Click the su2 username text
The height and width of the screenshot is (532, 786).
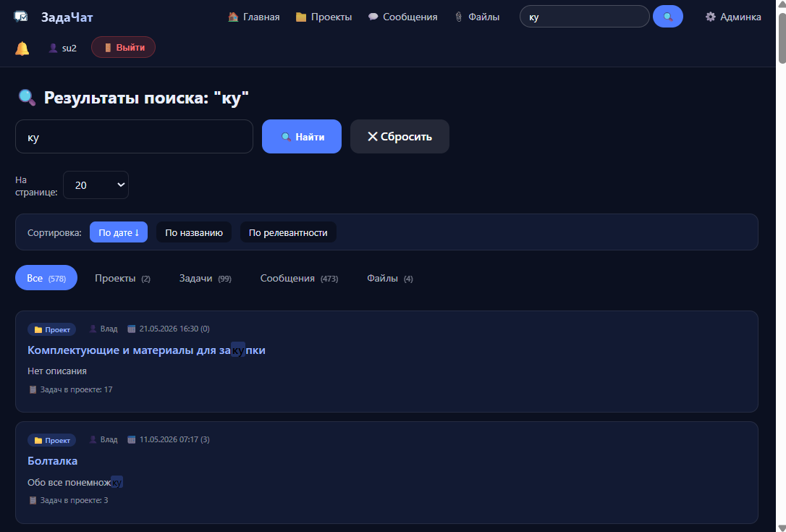69,48
